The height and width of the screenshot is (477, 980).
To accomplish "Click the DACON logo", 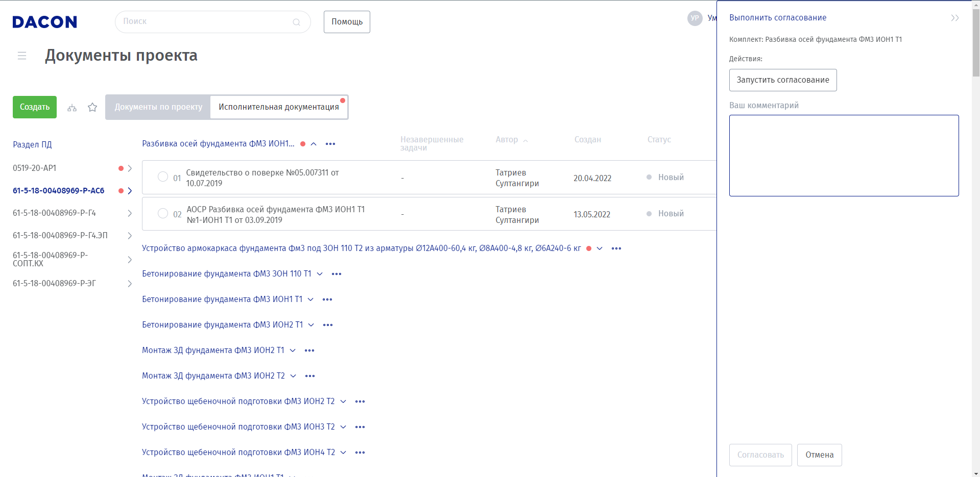I will pyautogui.click(x=44, y=22).
